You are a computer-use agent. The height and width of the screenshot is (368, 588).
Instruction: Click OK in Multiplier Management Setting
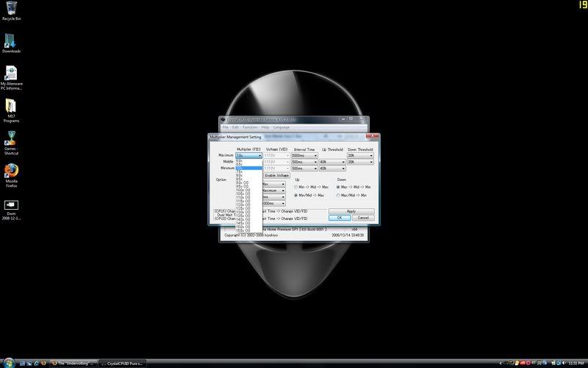[x=340, y=218]
